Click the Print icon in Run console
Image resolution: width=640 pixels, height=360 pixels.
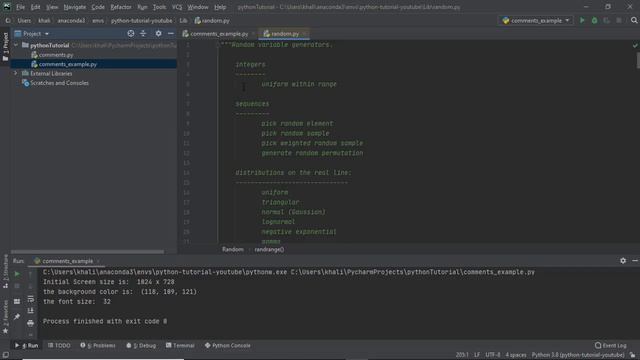coord(31,323)
